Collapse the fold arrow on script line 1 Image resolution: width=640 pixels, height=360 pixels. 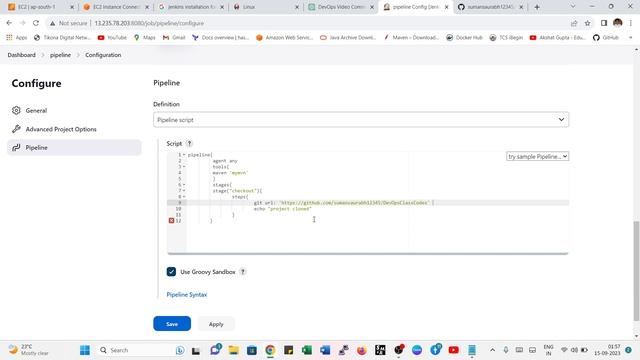(x=184, y=155)
